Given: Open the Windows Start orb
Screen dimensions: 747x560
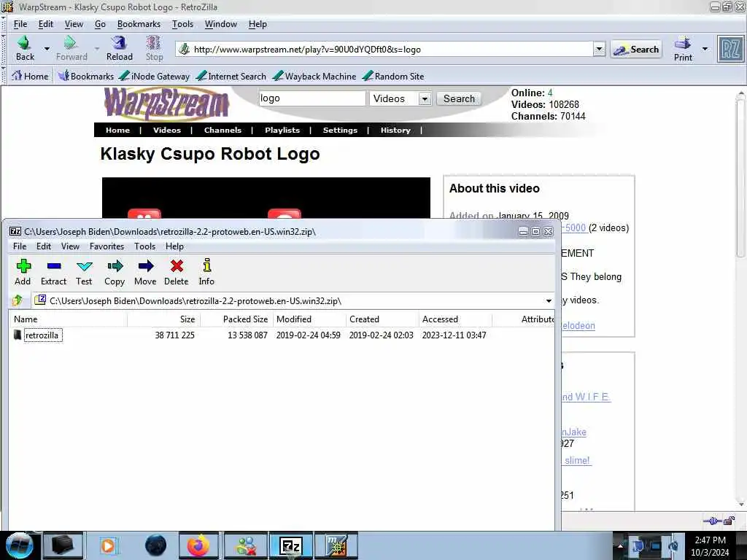Looking at the screenshot, I should 18,545.
